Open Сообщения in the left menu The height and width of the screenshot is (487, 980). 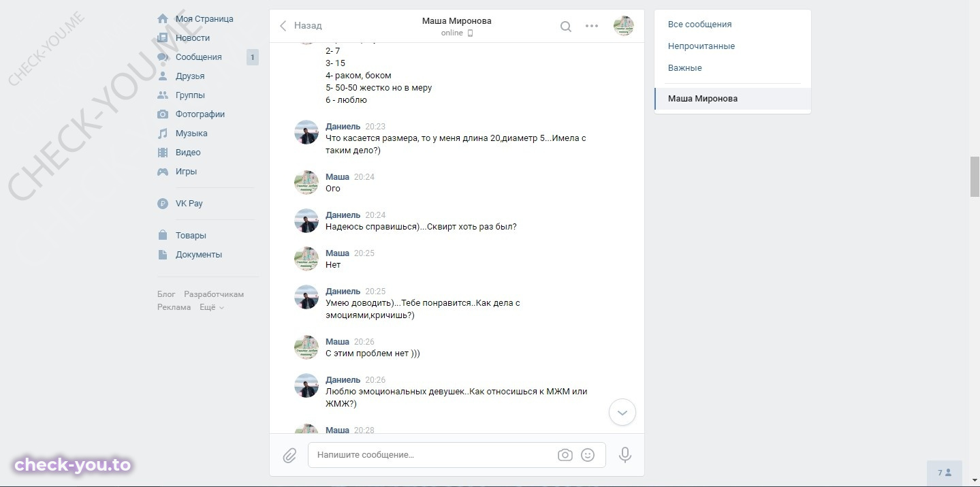[199, 57]
